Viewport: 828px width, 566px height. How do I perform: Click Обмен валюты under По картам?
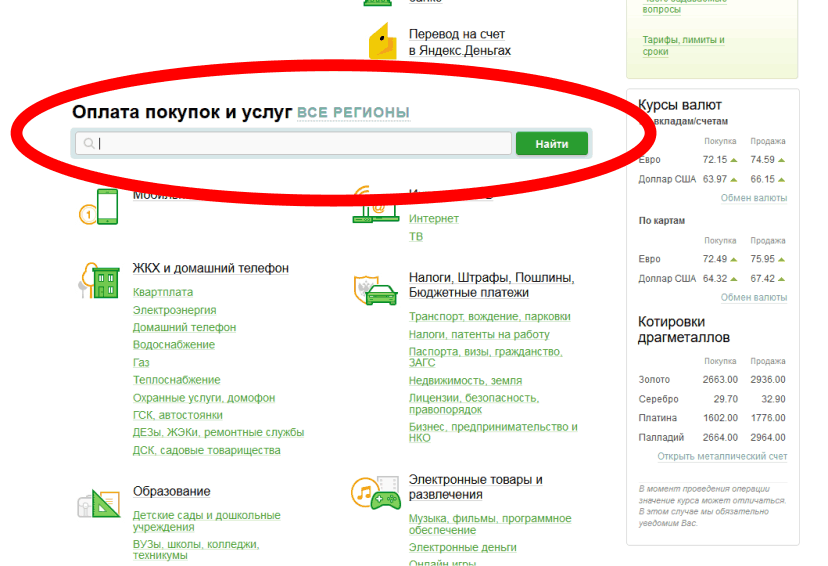tap(754, 298)
